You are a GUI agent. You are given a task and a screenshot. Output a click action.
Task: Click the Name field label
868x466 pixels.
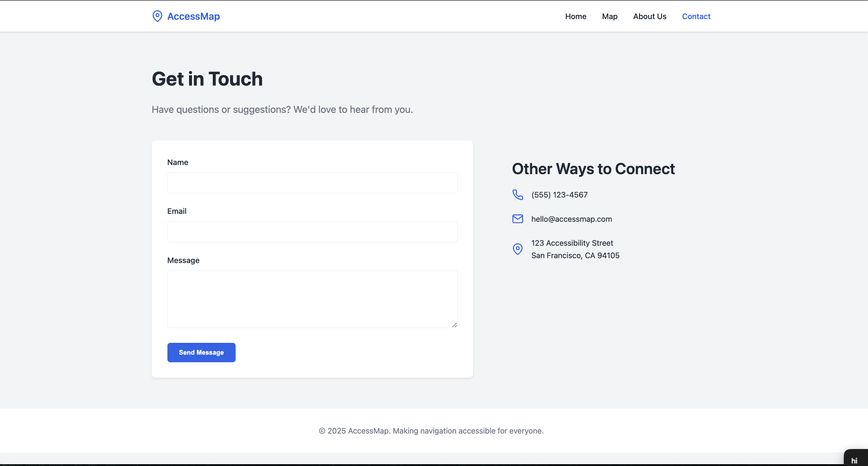[178, 162]
